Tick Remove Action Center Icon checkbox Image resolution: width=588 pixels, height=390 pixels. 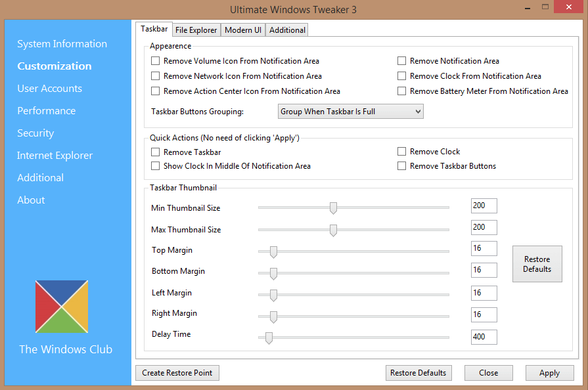155,91
